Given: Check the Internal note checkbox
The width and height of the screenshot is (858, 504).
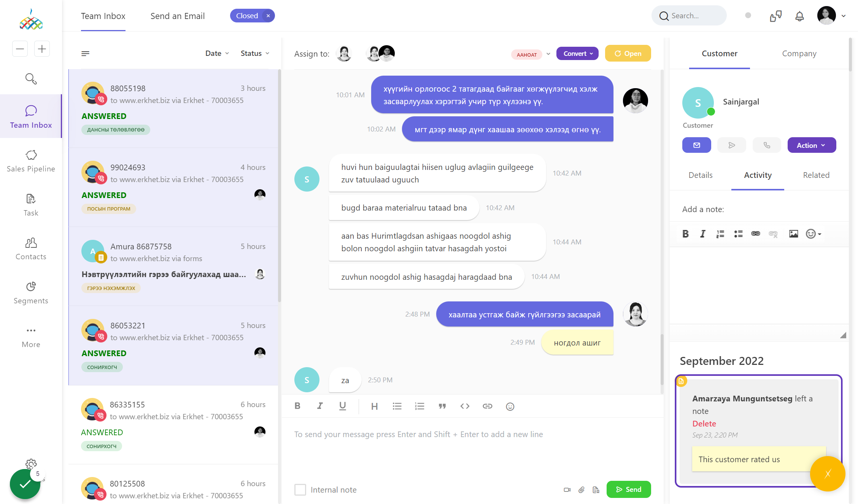Looking at the screenshot, I should [x=300, y=490].
